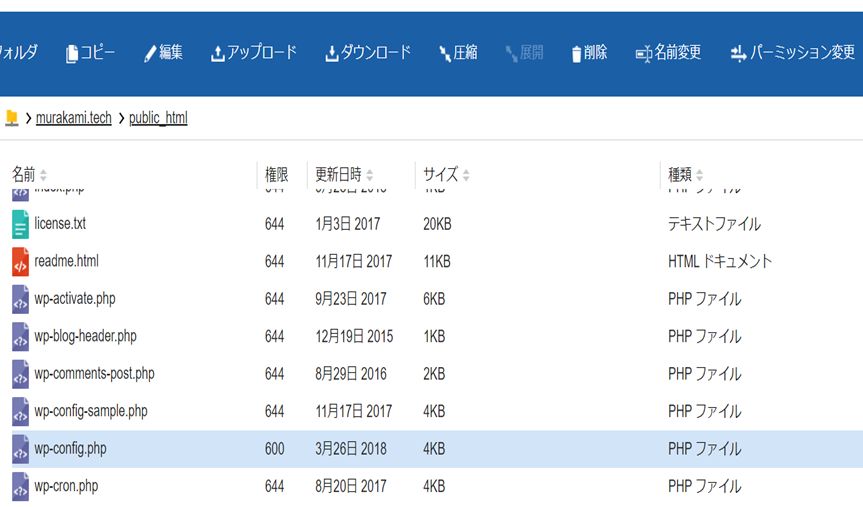863x507 pixels.
Task: Click the 12月19日 2015 date cell
Action: point(354,336)
